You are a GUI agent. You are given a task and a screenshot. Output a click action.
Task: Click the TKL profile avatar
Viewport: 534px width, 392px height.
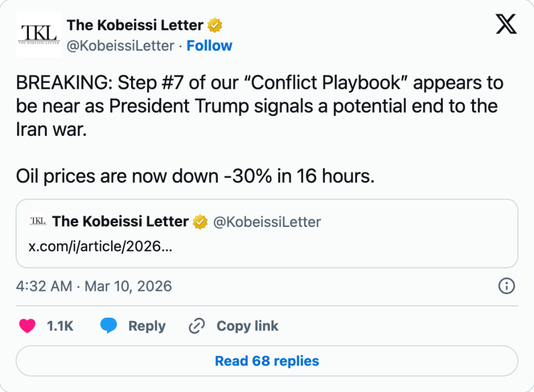click(38, 34)
